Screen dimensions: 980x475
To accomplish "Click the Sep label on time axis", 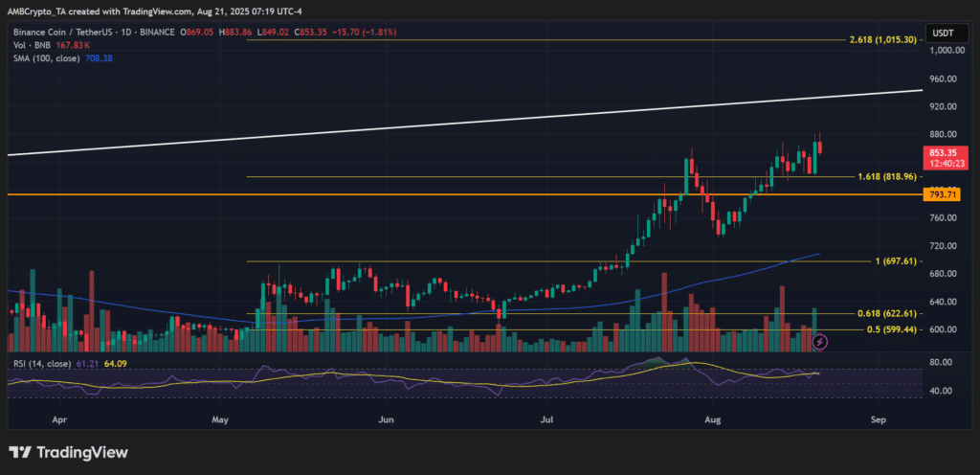I will coord(879,420).
